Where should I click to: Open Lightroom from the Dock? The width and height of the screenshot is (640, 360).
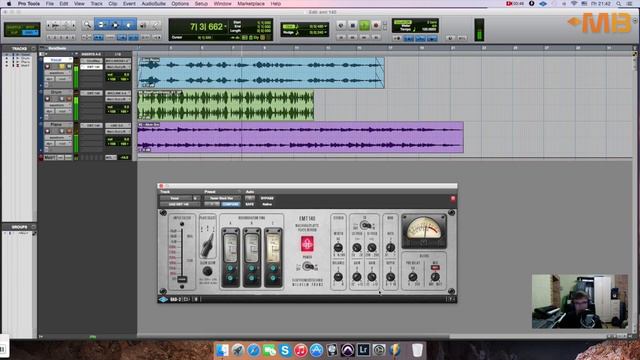pyautogui.click(x=363, y=350)
